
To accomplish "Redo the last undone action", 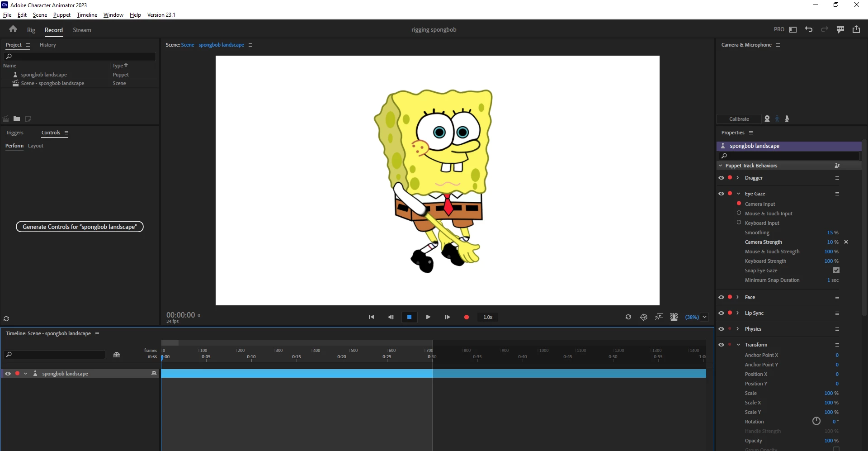I will [825, 29].
